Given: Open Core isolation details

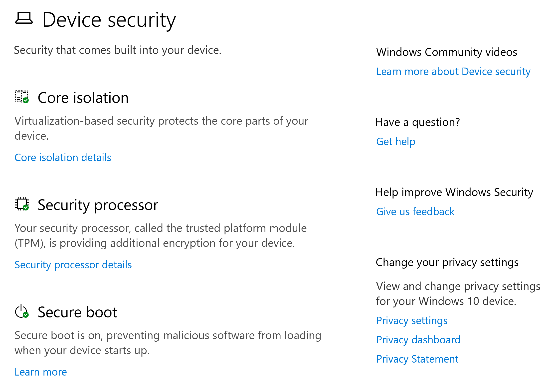Looking at the screenshot, I should pos(63,158).
